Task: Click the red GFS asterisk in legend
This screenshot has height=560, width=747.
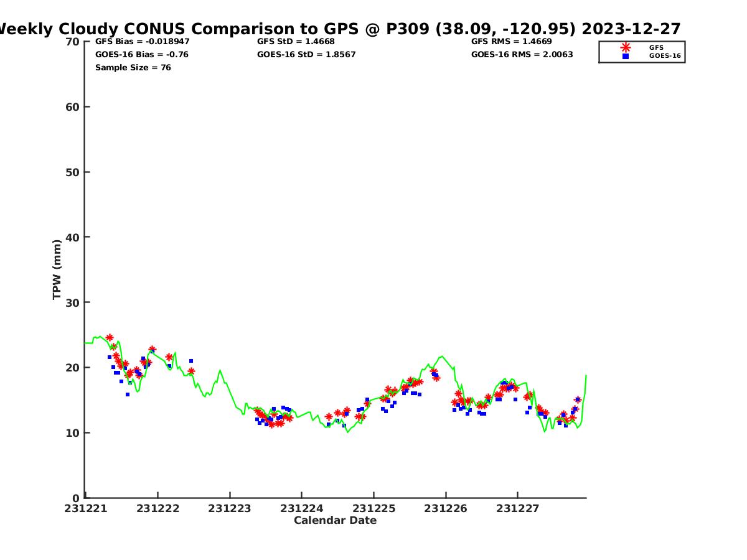Action: click(626, 47)
